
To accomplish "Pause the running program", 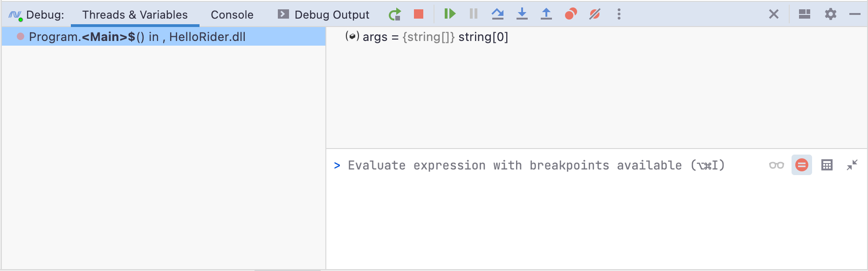I will coord(474,14).
